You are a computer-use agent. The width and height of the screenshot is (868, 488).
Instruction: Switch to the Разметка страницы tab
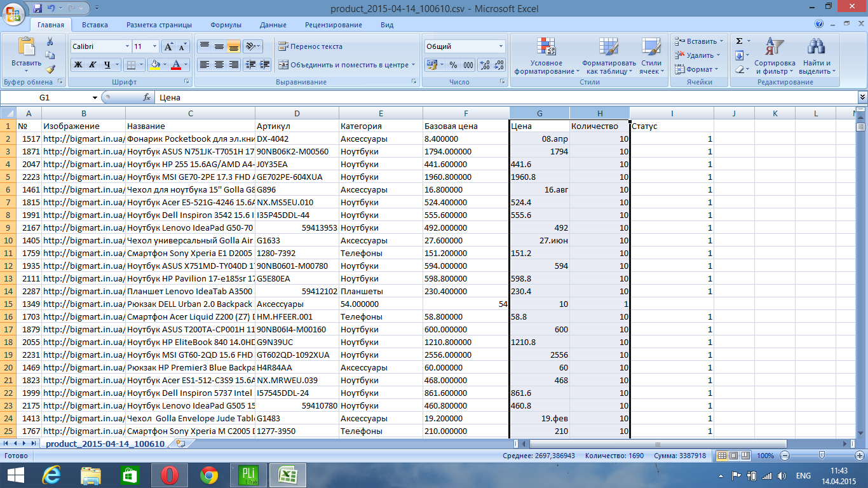point(159,25)
